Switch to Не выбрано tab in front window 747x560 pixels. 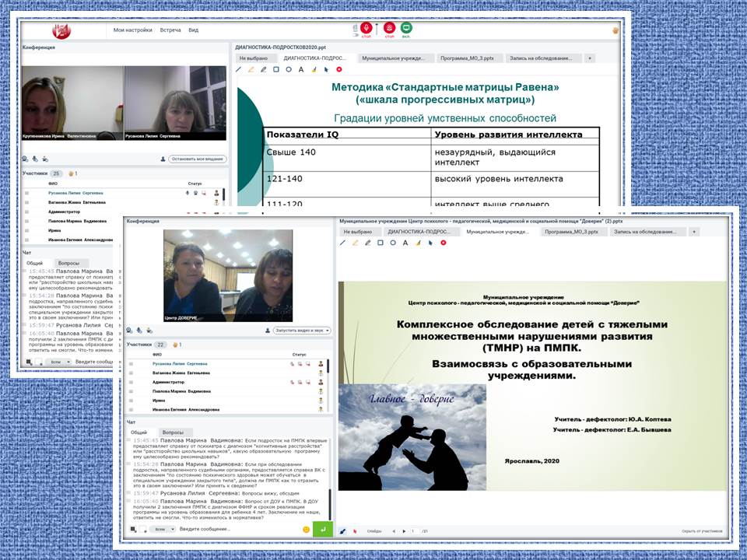pos(358,232)
